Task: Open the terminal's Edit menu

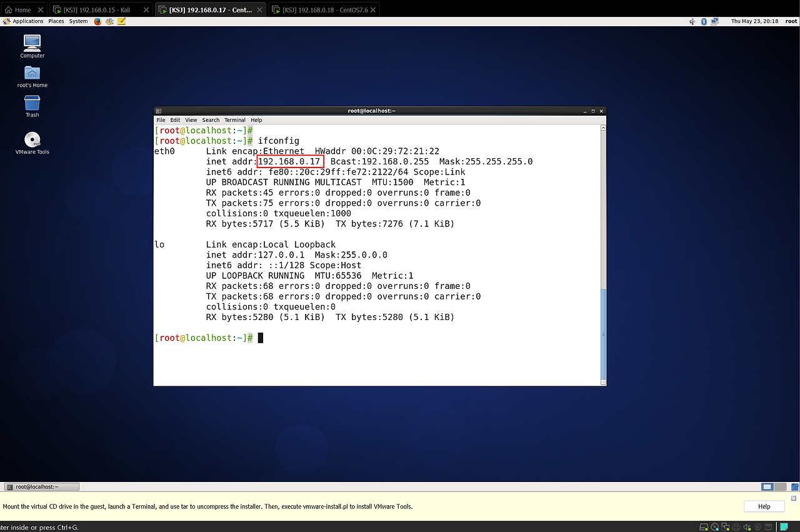Action: click(x=175, y=120)
